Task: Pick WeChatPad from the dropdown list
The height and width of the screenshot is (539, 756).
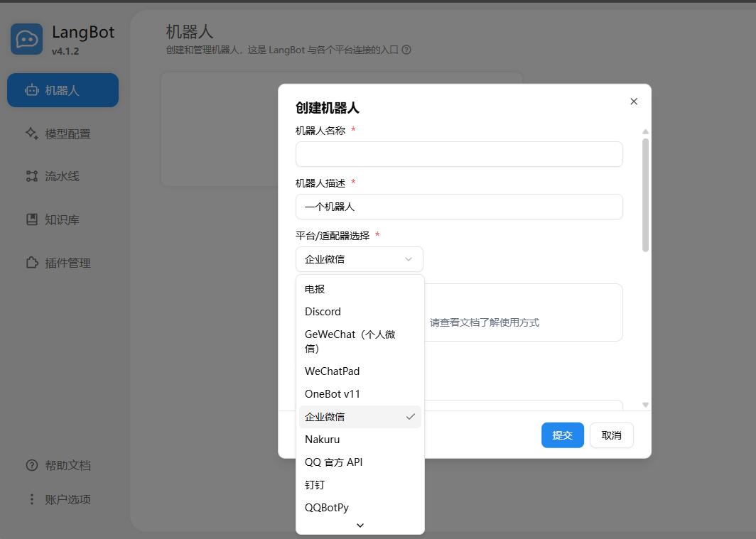Action: (x=360, y=371)
